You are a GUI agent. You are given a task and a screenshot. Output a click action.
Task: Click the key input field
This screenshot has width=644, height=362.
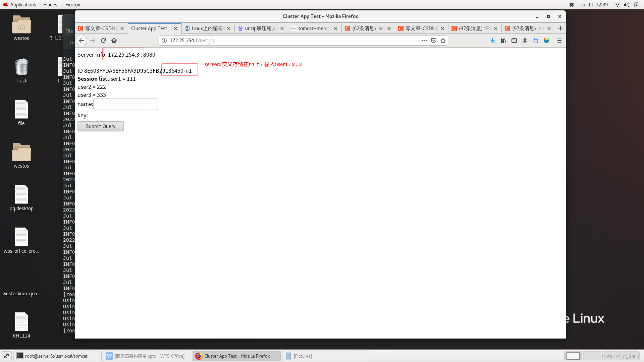pos(120,116)
